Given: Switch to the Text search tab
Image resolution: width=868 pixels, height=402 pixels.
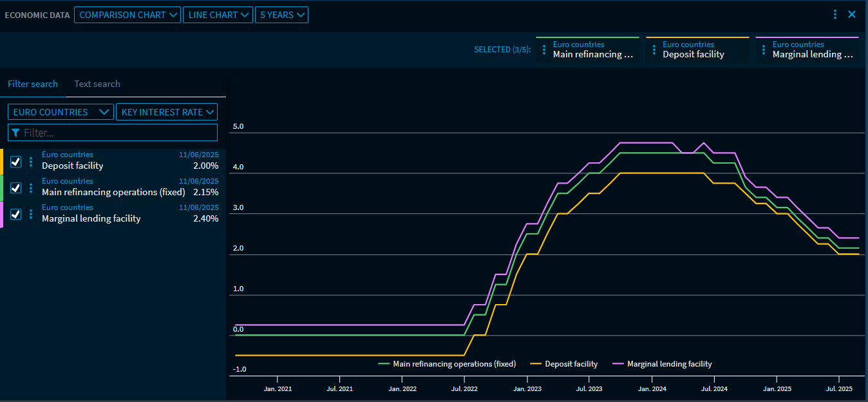Looking at the screenshot, I should (97, 84).
